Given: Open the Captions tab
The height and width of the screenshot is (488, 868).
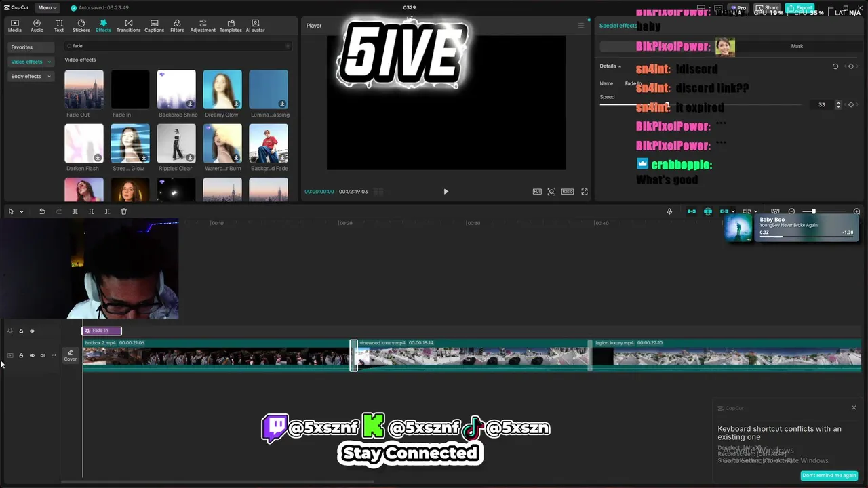Looking at the screenshot, I should click(x=154, y=26).
